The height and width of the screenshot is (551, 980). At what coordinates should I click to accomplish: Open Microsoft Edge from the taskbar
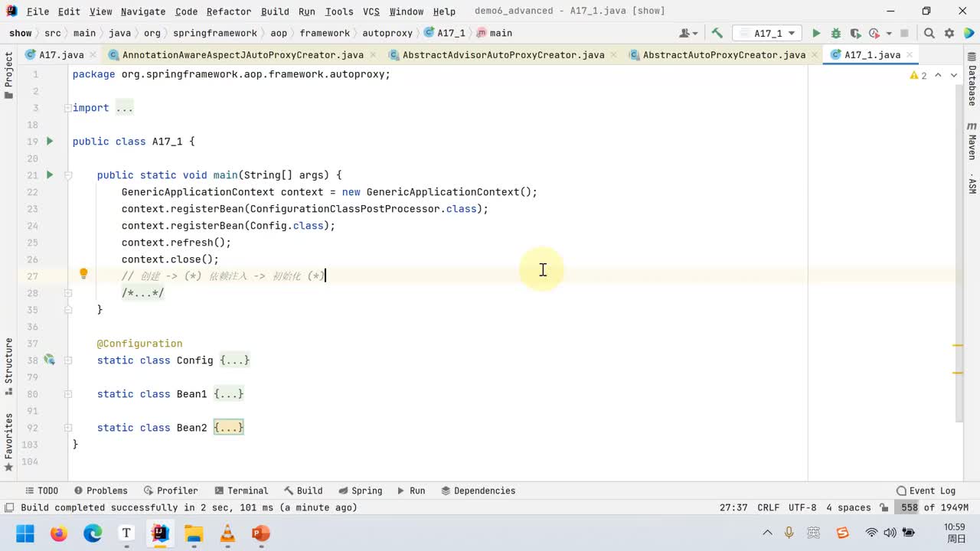[93, 533]
